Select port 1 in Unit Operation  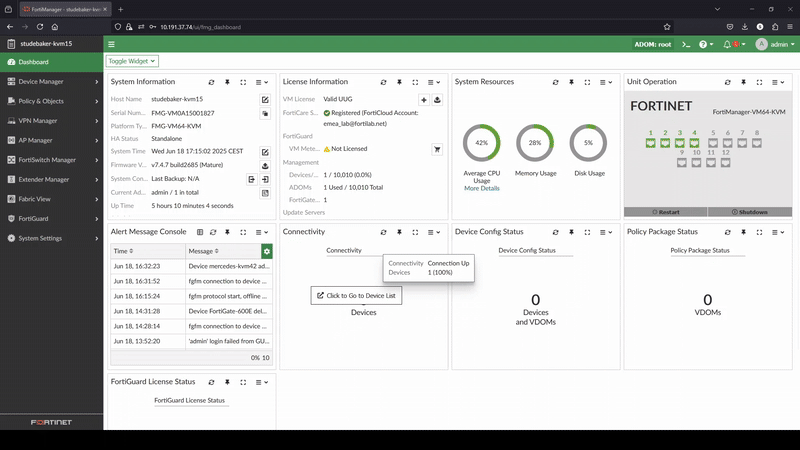[651, 143]
